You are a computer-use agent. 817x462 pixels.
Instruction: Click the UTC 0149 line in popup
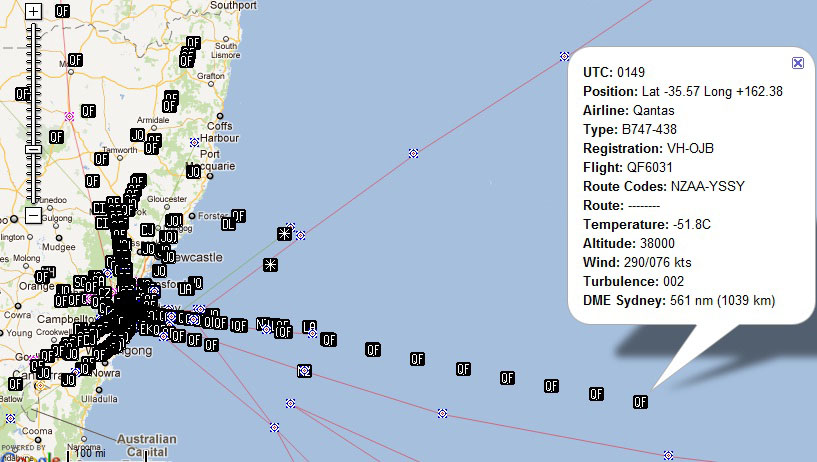pos(614,72)
